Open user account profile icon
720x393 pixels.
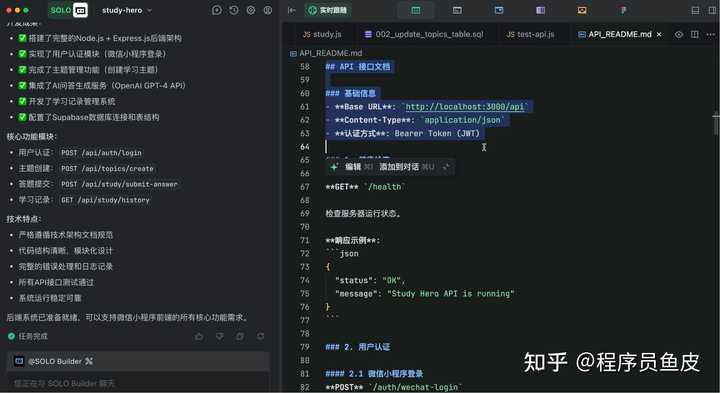tap(268, 10)
